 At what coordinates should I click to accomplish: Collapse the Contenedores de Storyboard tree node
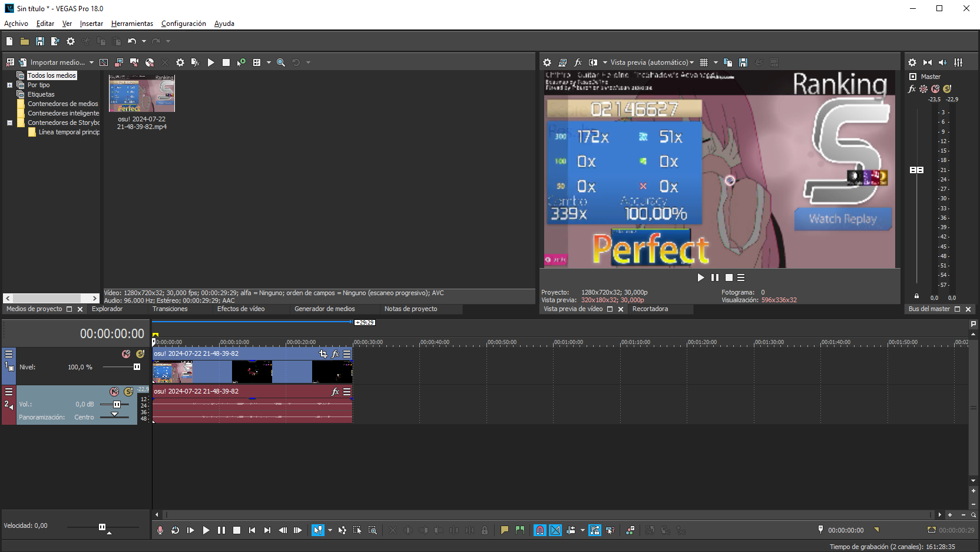click(x=9, y=123)
